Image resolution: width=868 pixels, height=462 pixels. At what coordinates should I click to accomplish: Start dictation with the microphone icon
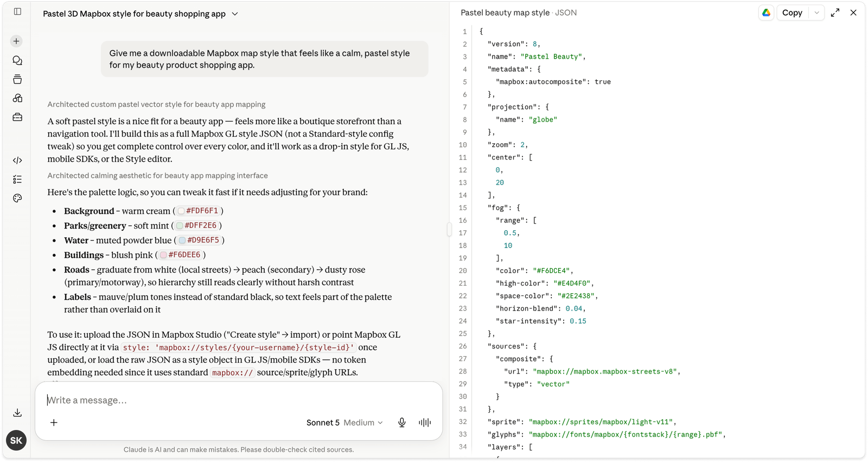[x=402, y=422]
